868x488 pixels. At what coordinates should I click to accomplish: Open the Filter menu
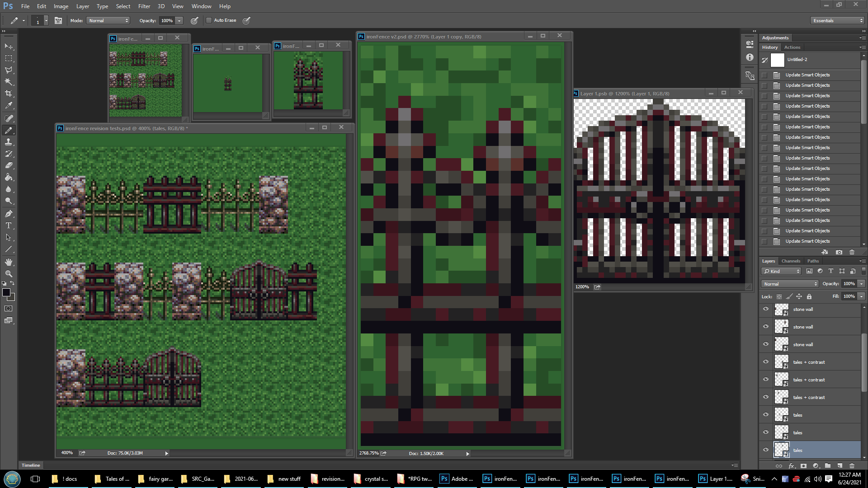click(x=144, y=6)
